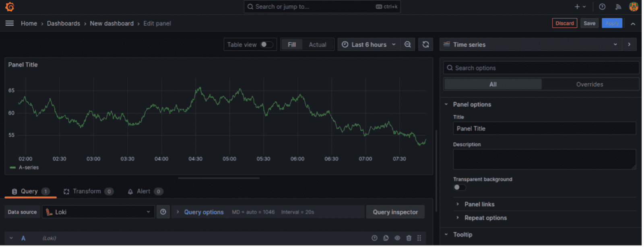Click the user avatar icon
644x247 pixels.
[x=634, y=6]
